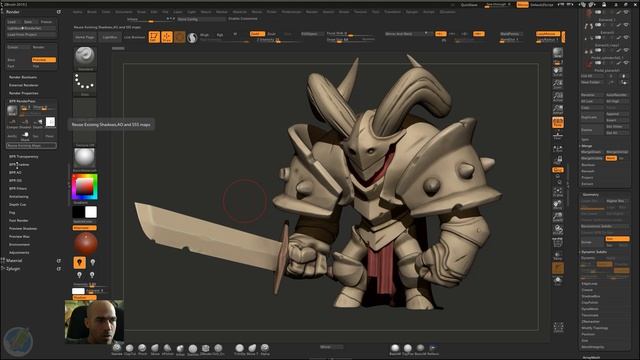The width and height of the screenshot is (640, 360).
Task: Expand Antialiasing section
Action: (x=19, y=197)
